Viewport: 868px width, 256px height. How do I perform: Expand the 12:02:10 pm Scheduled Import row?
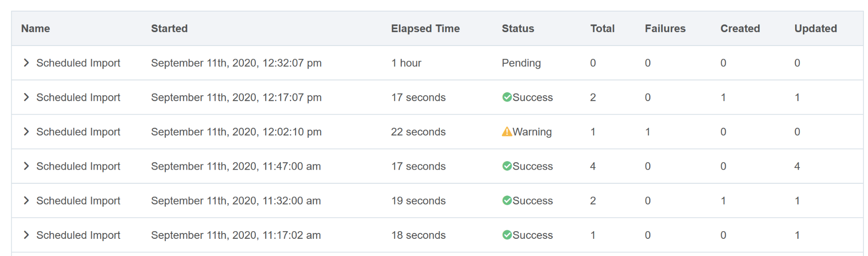[26, 131]
